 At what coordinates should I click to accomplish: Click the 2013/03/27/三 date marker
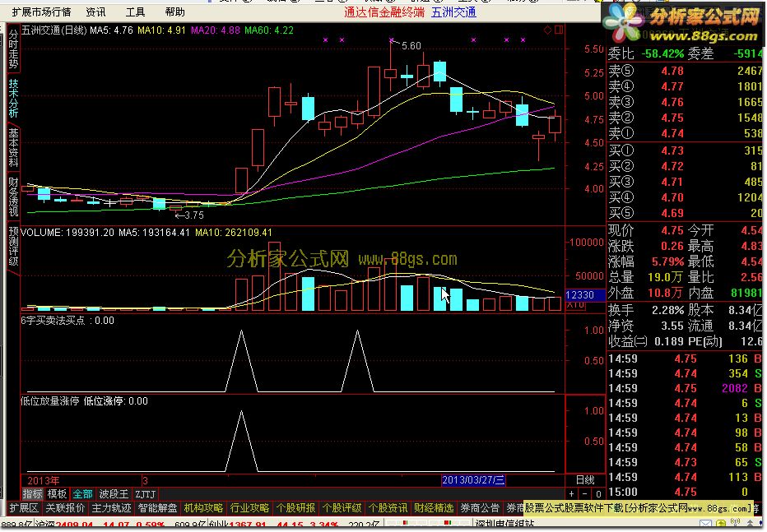pyautogui.click(x=473, y=480)
